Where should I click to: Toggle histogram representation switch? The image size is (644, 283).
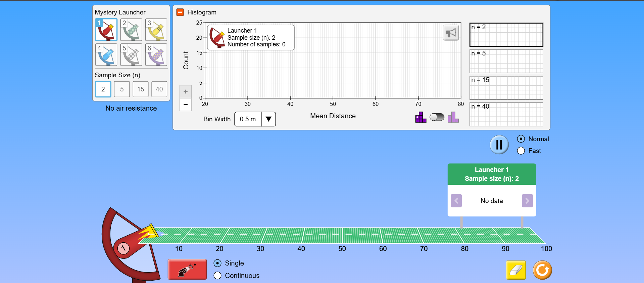(x=437, y=117)
